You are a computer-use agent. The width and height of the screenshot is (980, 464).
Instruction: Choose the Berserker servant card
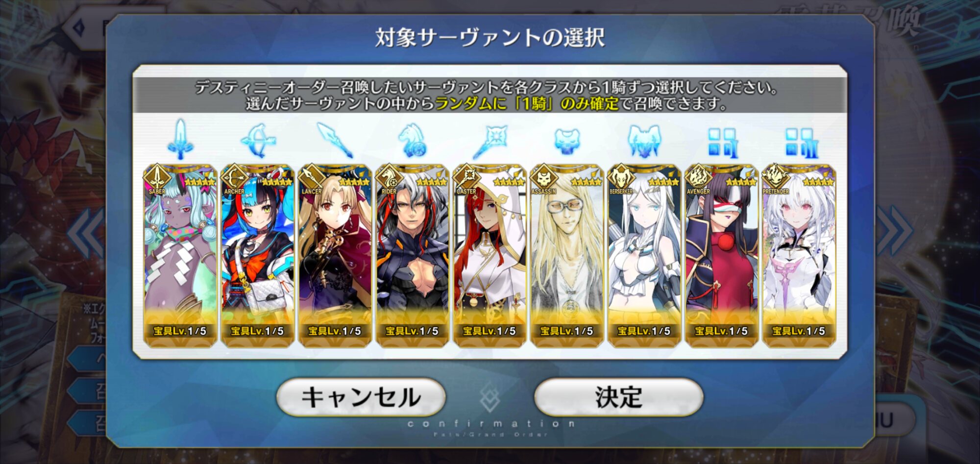tap(644, 256)
